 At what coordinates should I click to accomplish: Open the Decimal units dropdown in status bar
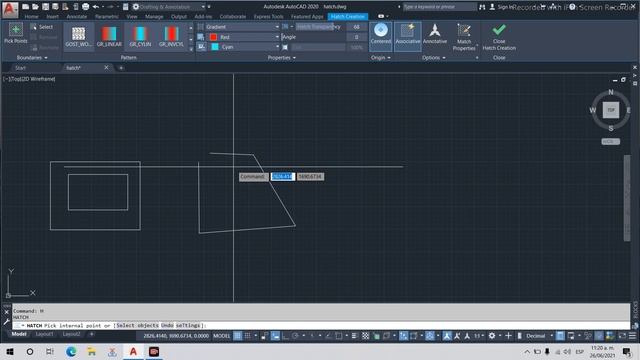539,336
